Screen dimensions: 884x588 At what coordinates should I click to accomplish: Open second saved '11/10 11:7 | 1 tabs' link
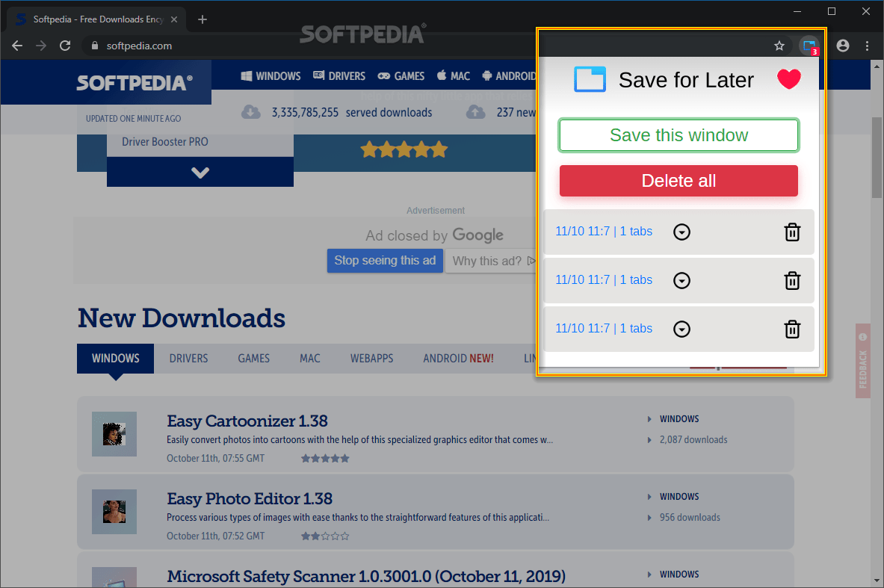click(603, 279)
